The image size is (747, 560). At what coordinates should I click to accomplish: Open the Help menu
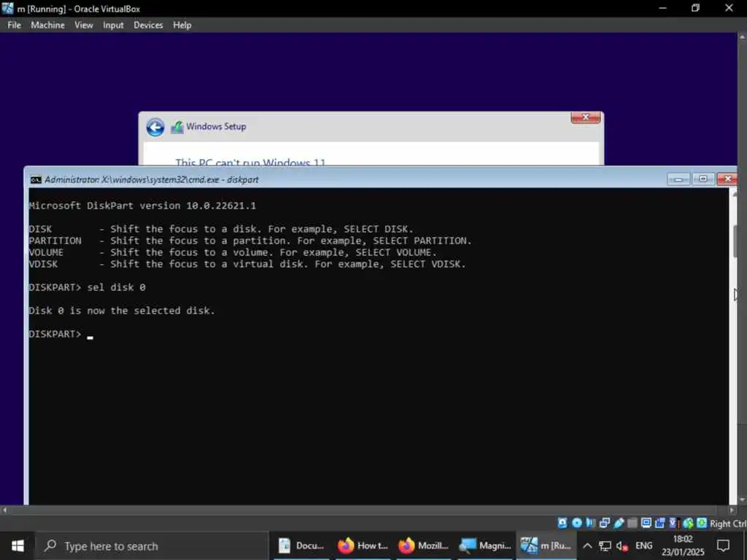click(182, 26)
